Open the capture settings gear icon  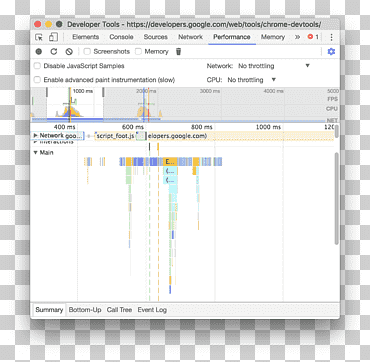(331, 52)
